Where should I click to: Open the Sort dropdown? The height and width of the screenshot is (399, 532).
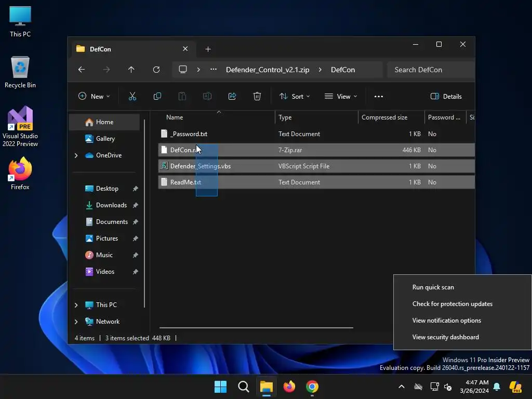coord(295,96)
